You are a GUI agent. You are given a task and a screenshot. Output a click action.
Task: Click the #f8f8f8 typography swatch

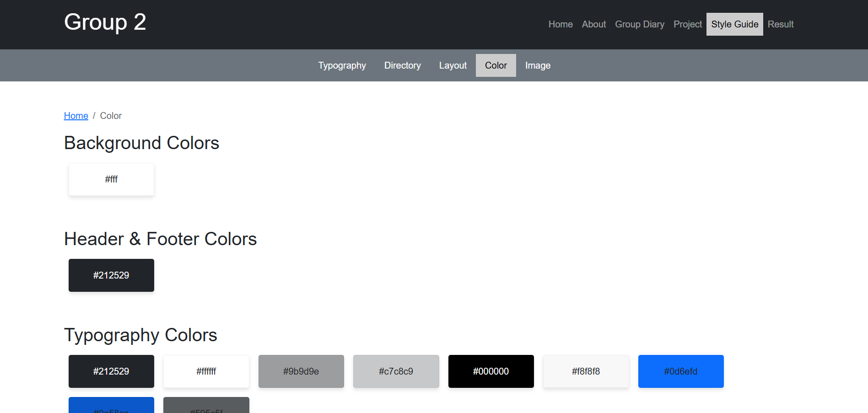586,371
